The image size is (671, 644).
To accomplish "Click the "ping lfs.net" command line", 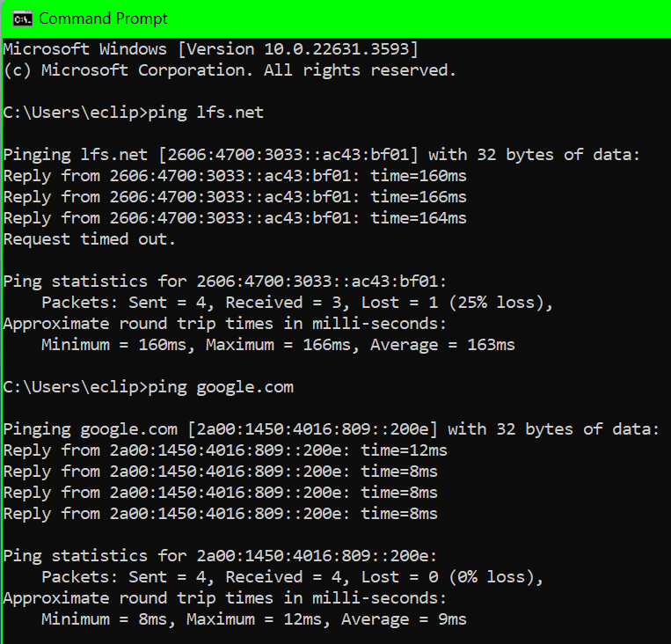I will [134, 112].
